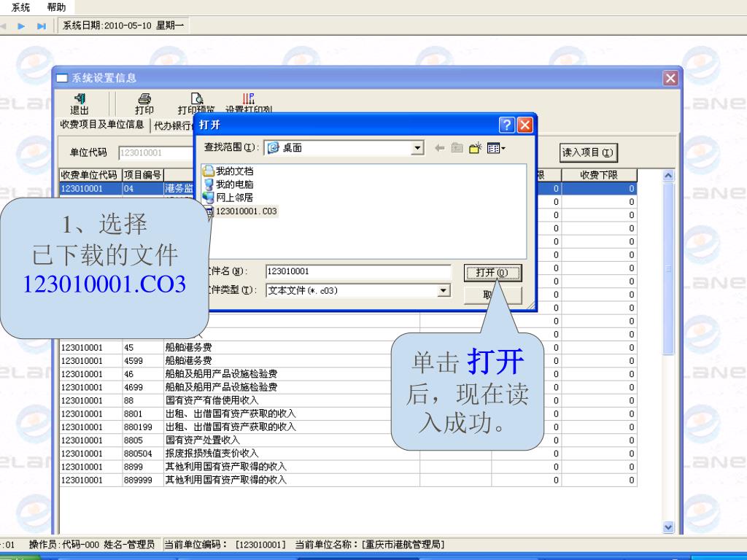Image resolution: width=747 pixels, height=560 pixels.
Task: Click the 收费下限 column header
Action: pyautogui.click(x=599, y=175)
